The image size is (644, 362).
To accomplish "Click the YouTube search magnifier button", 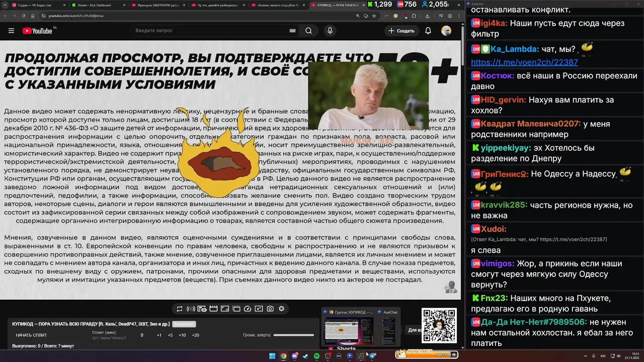I will coord(309,31).
